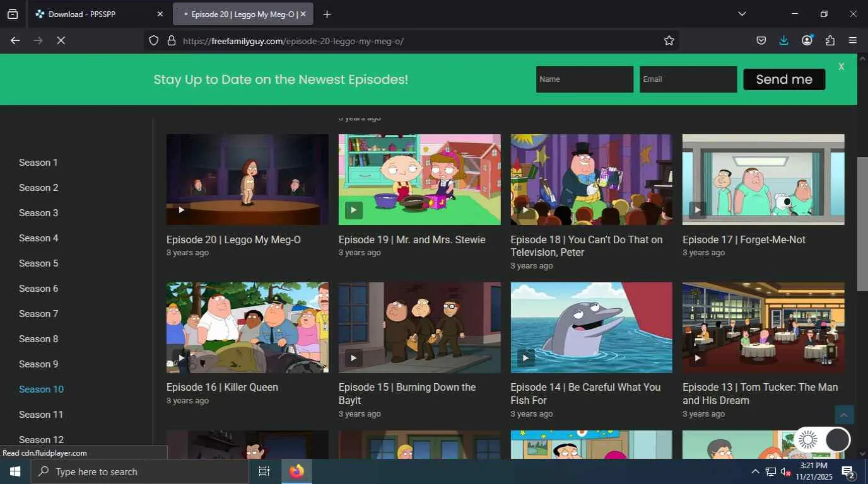Image resolution: width=868 pixels, height=484 pixels.
Task: Expand the list all tabs dropdown
Action: pyautogui.click(x=742, y=14)
